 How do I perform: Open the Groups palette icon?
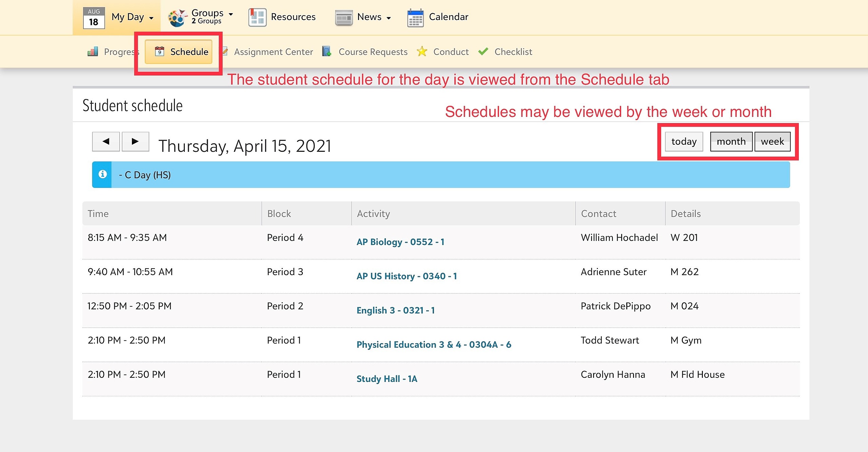(x=177, y=18)
